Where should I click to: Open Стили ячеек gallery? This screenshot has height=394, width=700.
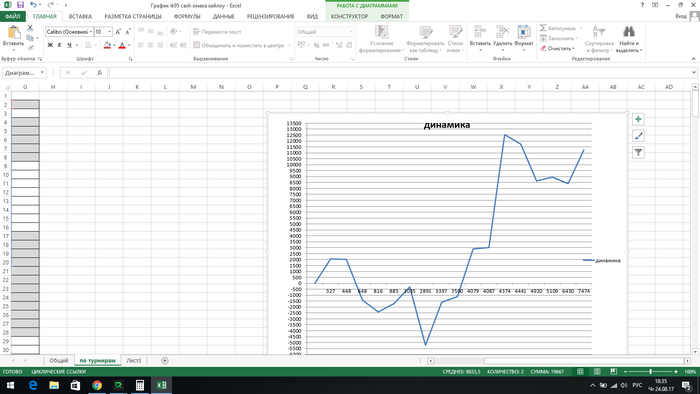tap(455, 39)
